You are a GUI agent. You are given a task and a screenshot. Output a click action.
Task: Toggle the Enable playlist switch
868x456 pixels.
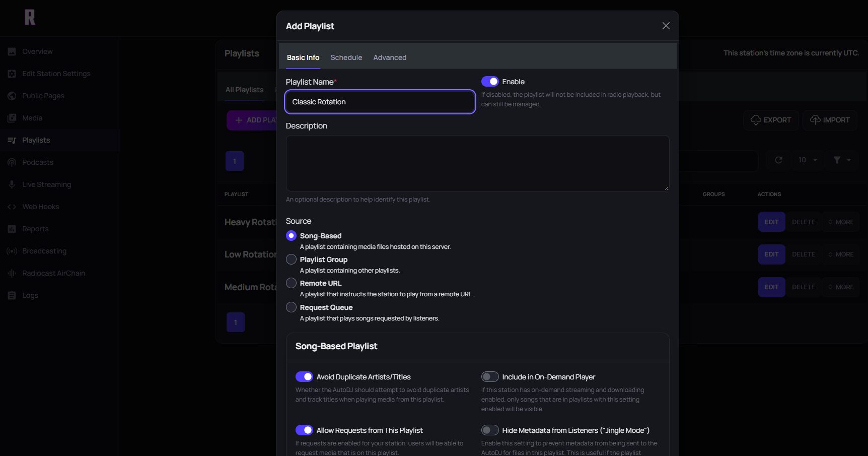click(490, 82)
